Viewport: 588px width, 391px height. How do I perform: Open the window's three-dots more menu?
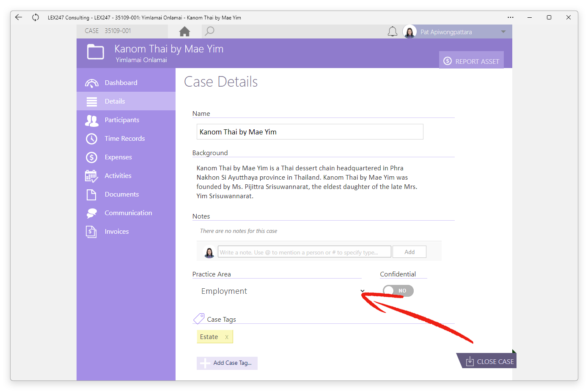click(511, 17)
